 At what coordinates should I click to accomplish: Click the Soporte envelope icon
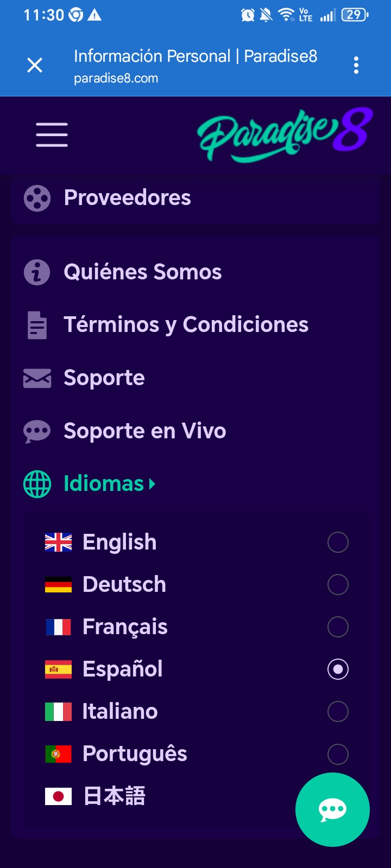click(x=37, y=378)
